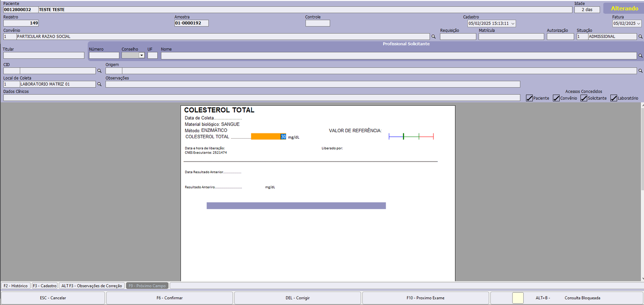The width and height of the screenshot is (644, 305).
Task: Expand the Cadastro date dropdown
Action: click(x=513, y=24)
